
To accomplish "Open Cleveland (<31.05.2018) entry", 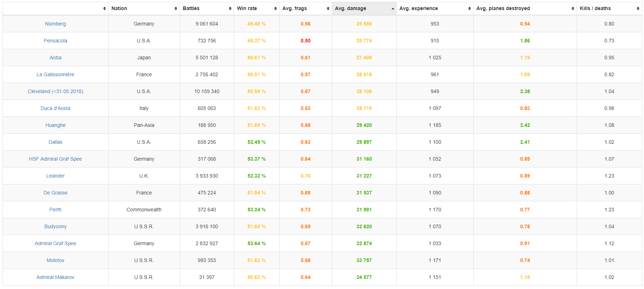I will click(x=55, y=91).
